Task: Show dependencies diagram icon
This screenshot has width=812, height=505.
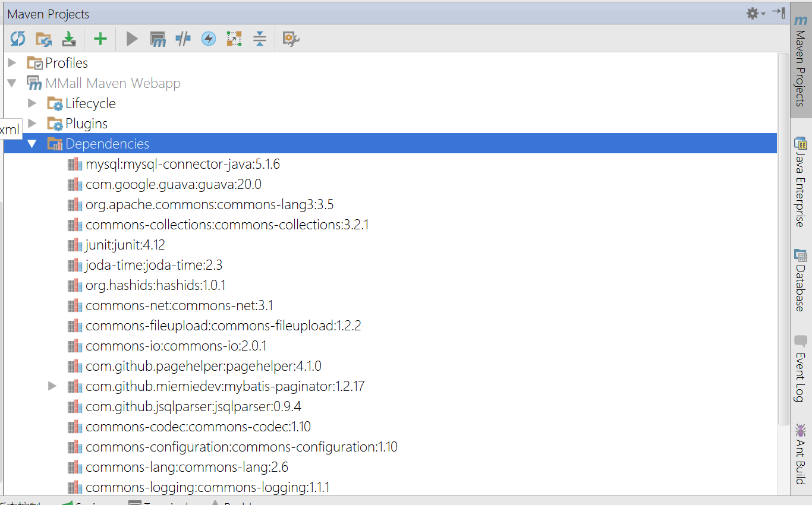Action: [234, 39]
